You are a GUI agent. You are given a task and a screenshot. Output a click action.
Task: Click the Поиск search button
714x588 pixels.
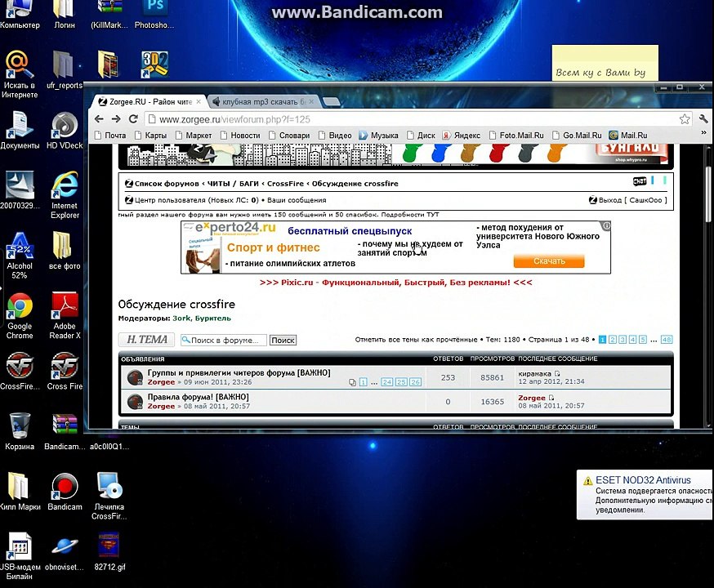[x=283, y=340]
